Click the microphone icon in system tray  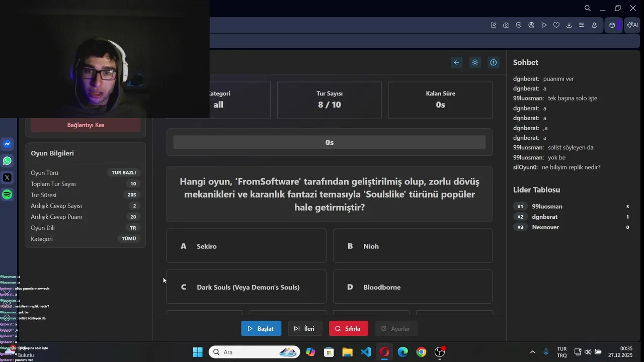click(x=546, y=352)
